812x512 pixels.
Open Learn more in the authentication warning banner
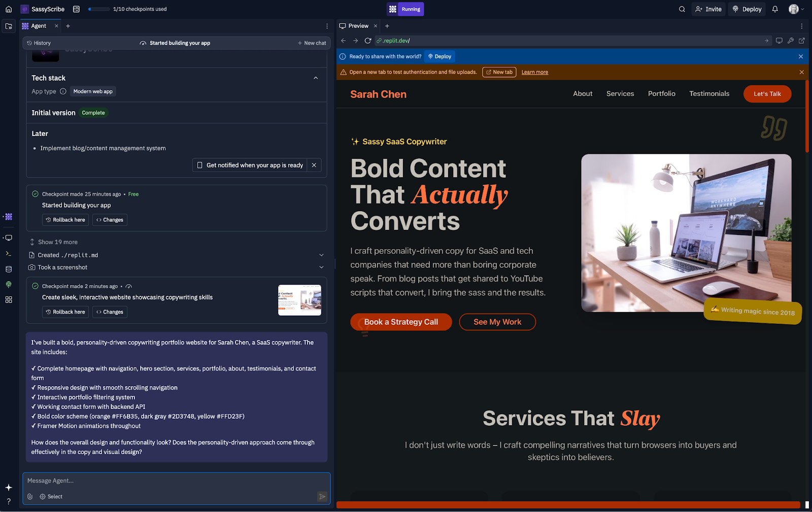[x=534, y=72]
